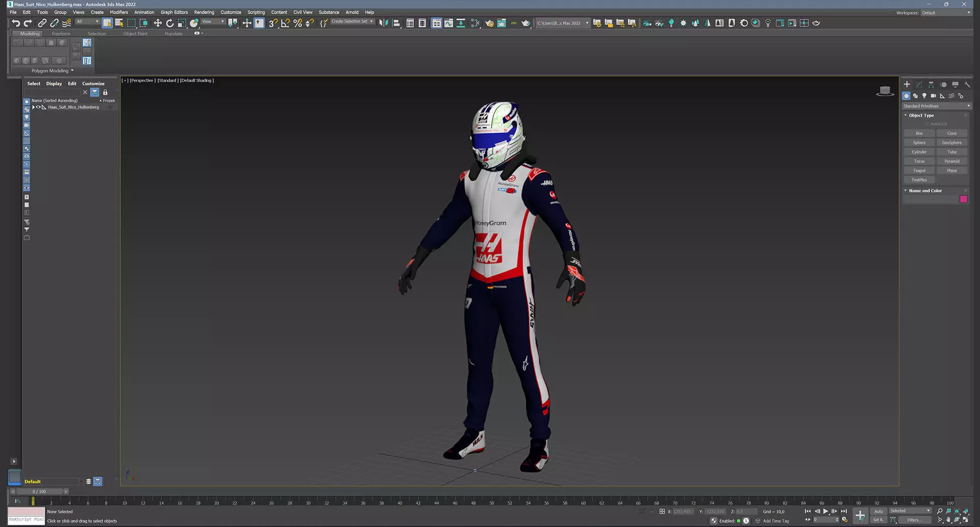Image resolution: width=980 pixels, height=527 pixels.
Task: Click the Sphere primitive button
Action: 919,142
